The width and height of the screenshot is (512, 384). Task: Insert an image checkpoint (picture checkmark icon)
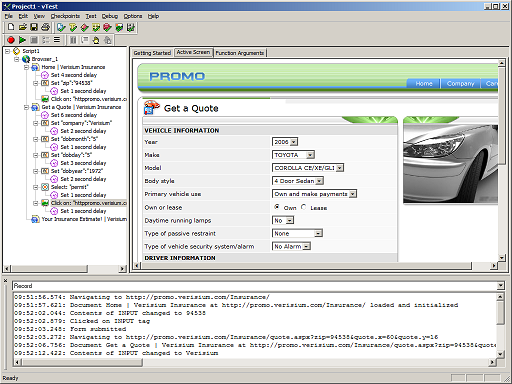[119, 27]
